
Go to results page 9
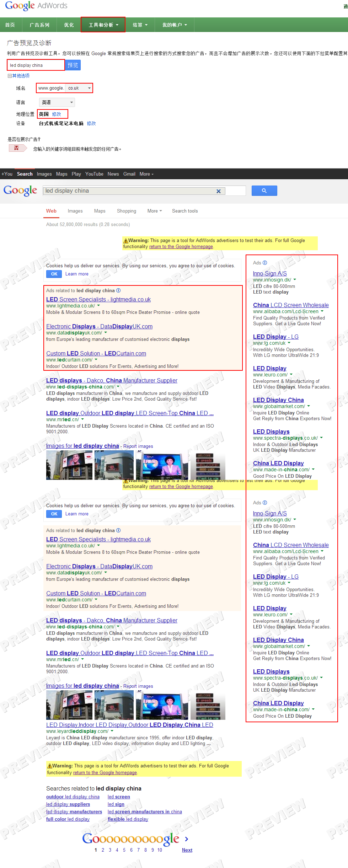click(152, 850)
